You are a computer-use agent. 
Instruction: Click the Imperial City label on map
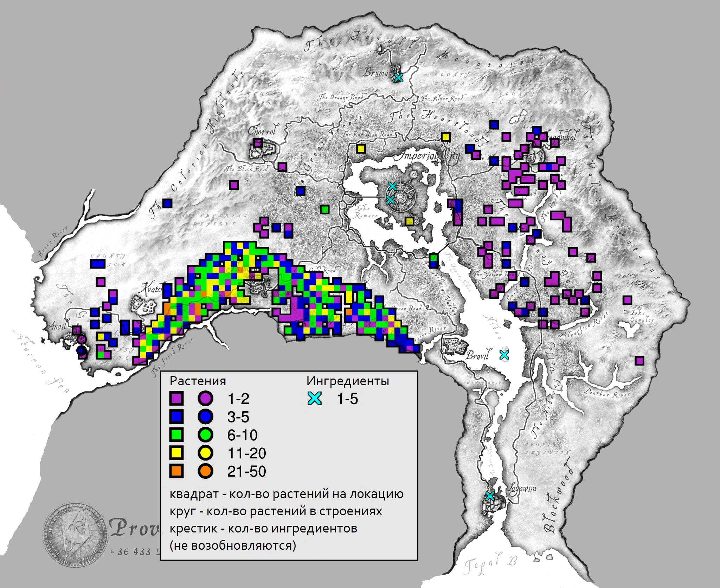(426, 156)
